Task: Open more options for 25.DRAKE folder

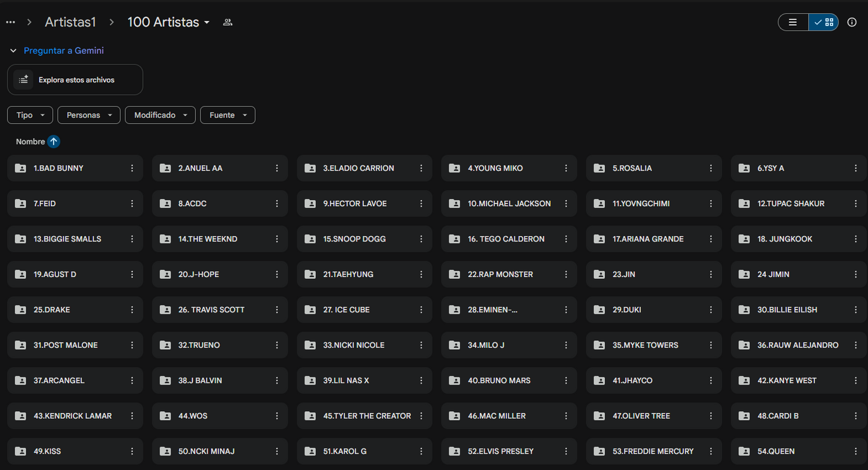Action: click(x=132, y=310)
